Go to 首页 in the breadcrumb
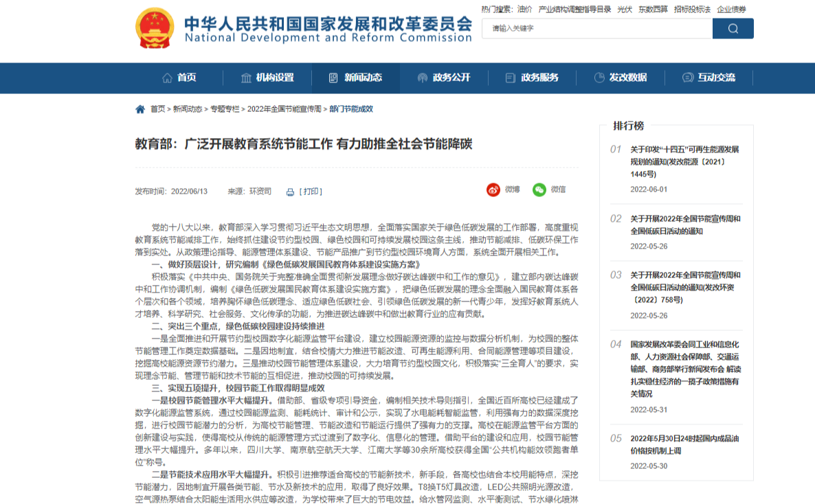The height and width of the screenshot is (504, 815). 157,109
